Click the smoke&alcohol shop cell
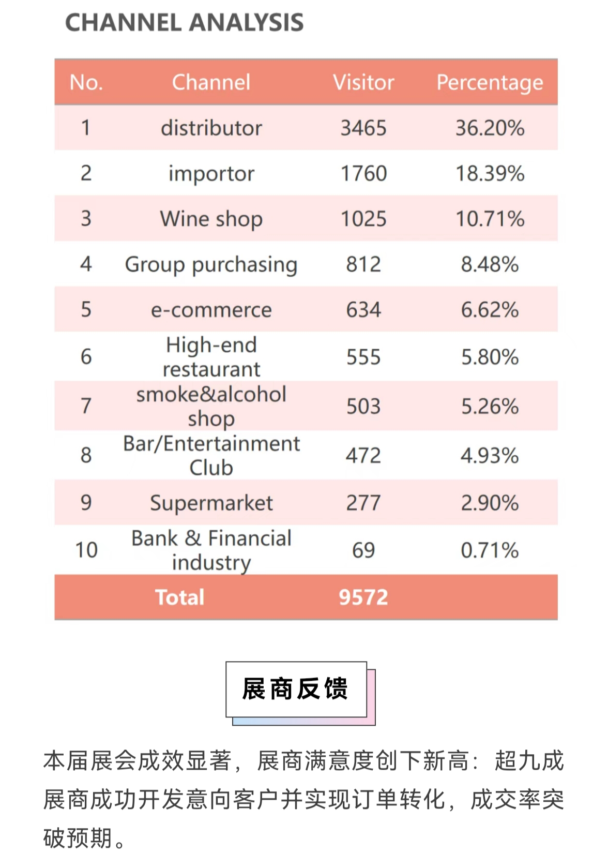This screenshot has height=868, width=608. (211, 406)
